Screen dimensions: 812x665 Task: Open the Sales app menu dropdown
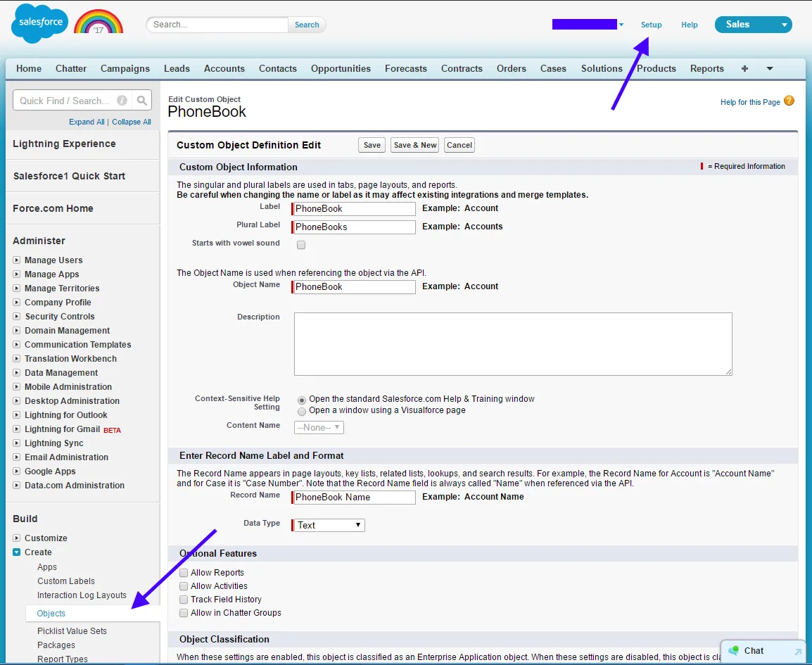click(753, 25)
